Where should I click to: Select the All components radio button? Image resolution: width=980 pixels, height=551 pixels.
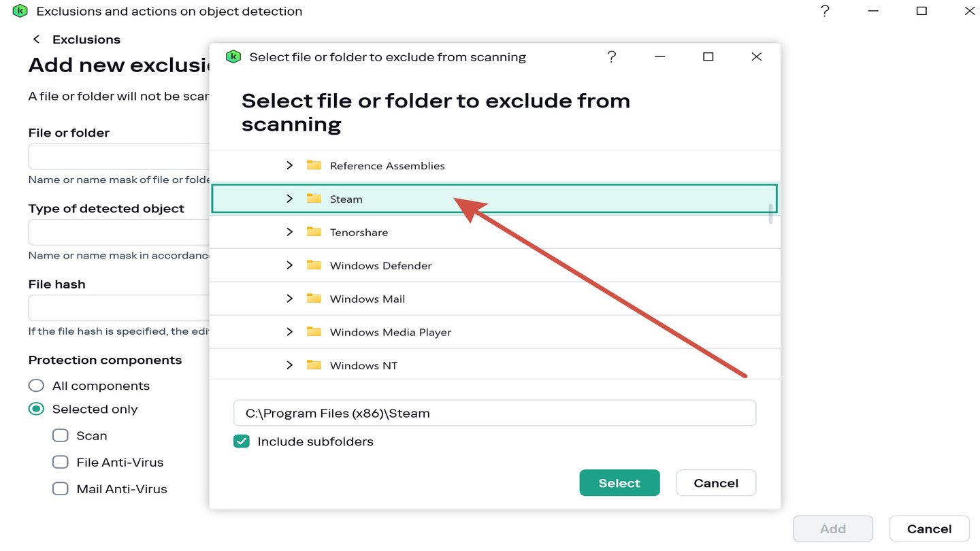(36, 386)
